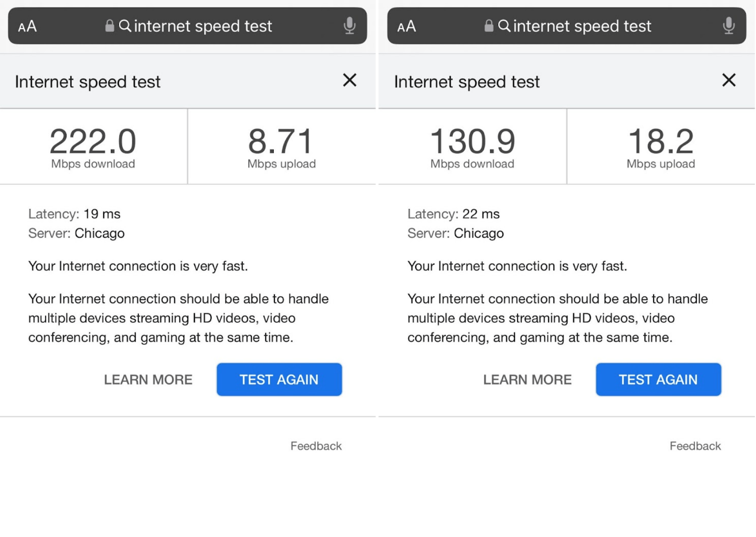
Task: Open LEARN MORE in the right speed test
Action: tap(527, 380)
